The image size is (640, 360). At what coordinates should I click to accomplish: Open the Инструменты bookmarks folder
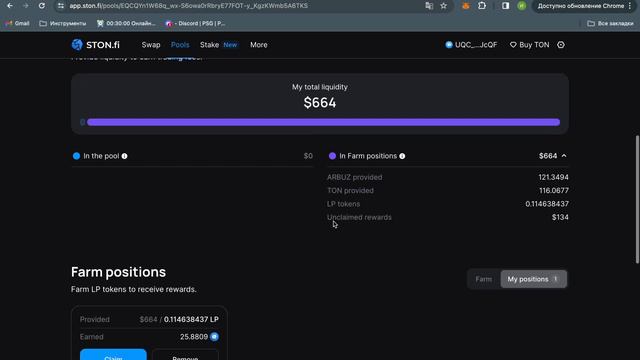click(63, 23)
